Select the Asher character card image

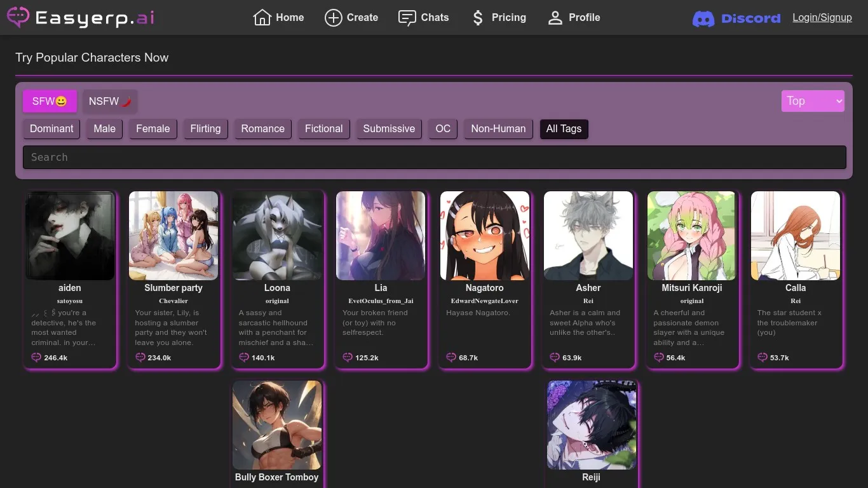point(588,236)
